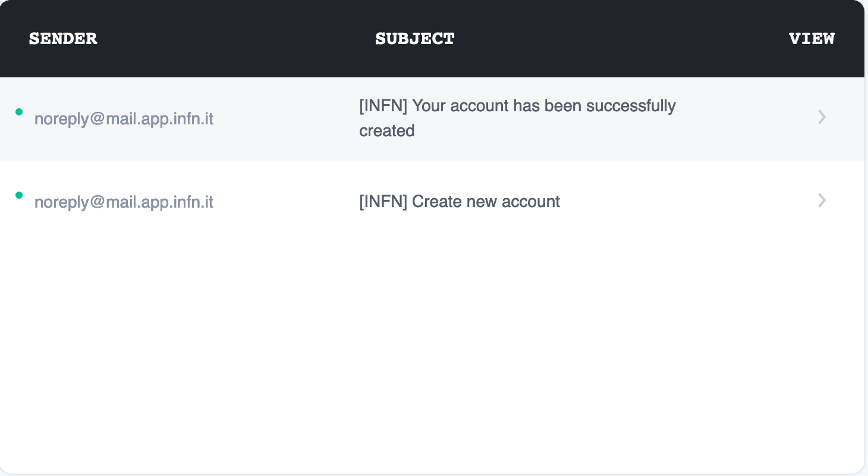
Task: Click the green unread dot for 'successfully created' email
Action: point(19,112)
